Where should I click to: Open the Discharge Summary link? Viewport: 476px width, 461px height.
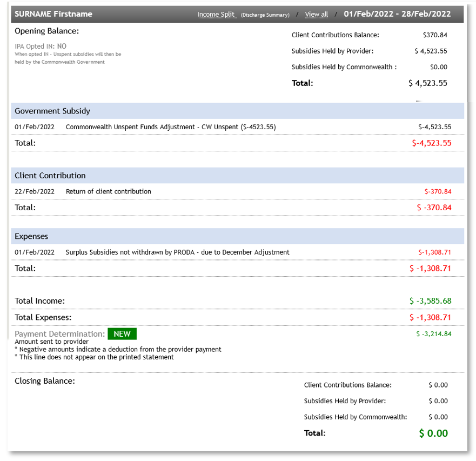[265, 15]
